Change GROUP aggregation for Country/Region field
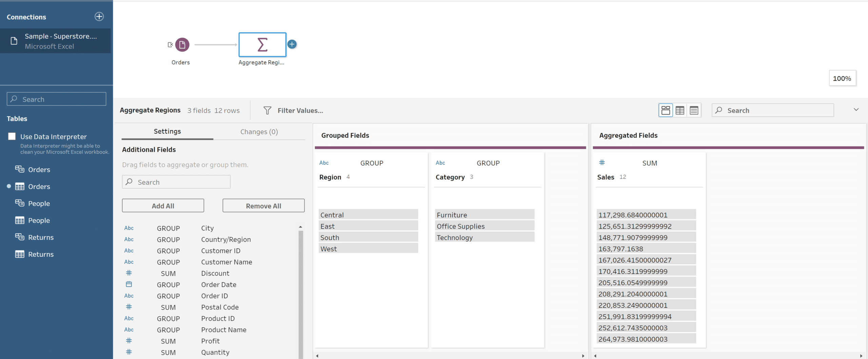The image size is (868, 359). pyautogui.click(x=169, y=239)
